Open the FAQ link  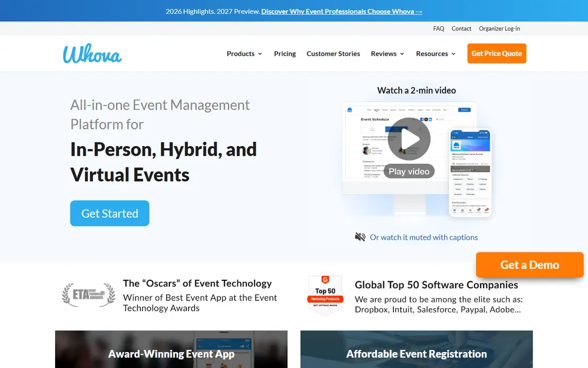[x=438, y=28]
